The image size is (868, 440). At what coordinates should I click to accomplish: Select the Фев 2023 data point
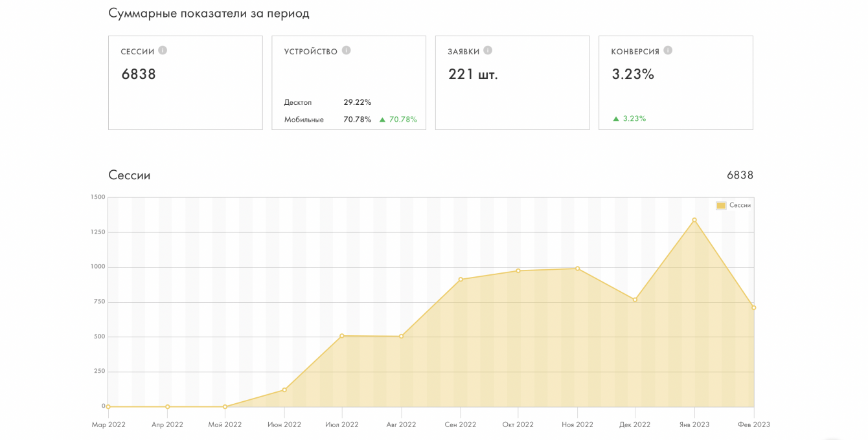(x=753, y=308)
